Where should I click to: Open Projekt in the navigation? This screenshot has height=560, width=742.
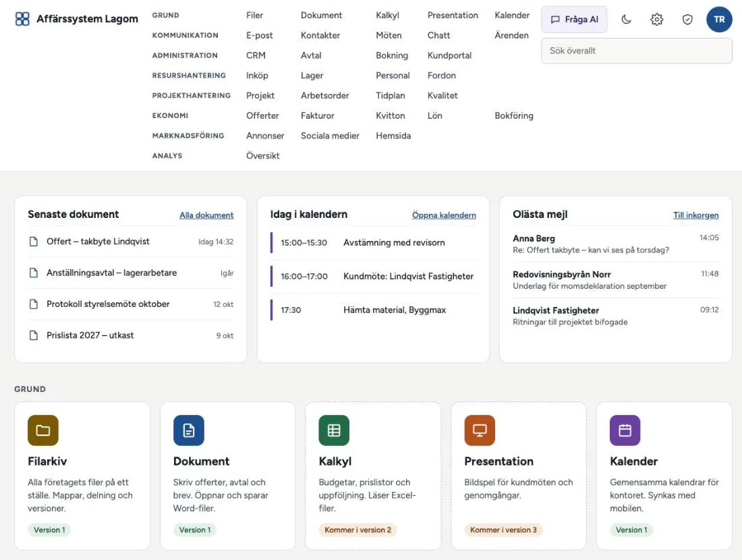coord(260,96)
